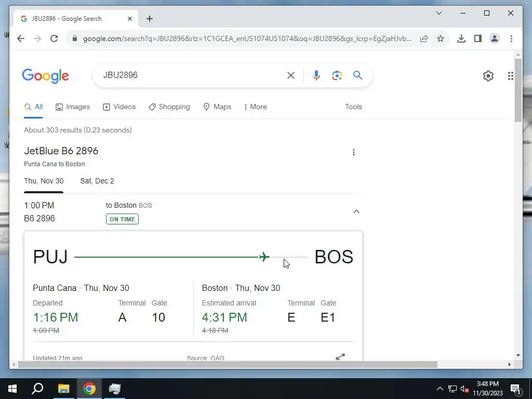The image size is (532, 399).
Task: Select the All results tab
Action: [x=33, y=107]
